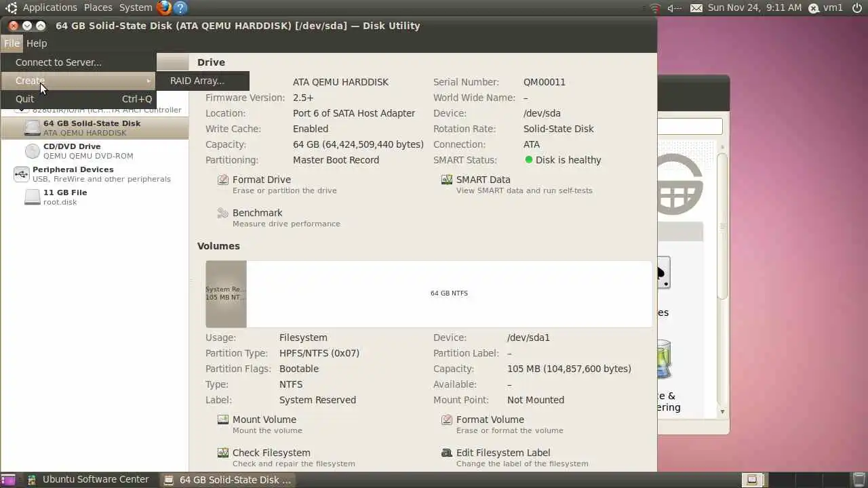The width and height of the screenshot is (868, 488).
Task: Click the Mount Volume icon
Action: (223, 420)
